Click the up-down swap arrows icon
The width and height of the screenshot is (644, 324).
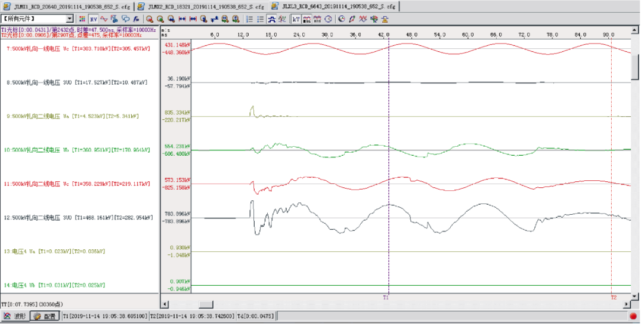215,19
